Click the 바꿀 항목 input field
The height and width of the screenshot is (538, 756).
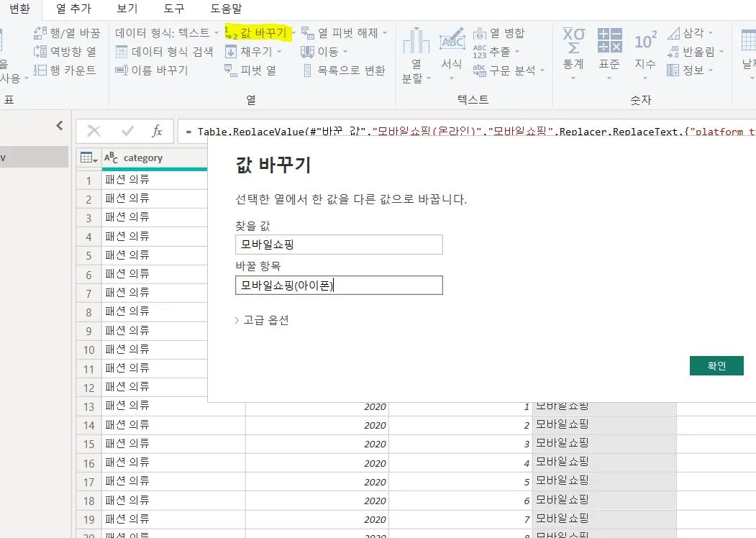click(x=339, y=286)
